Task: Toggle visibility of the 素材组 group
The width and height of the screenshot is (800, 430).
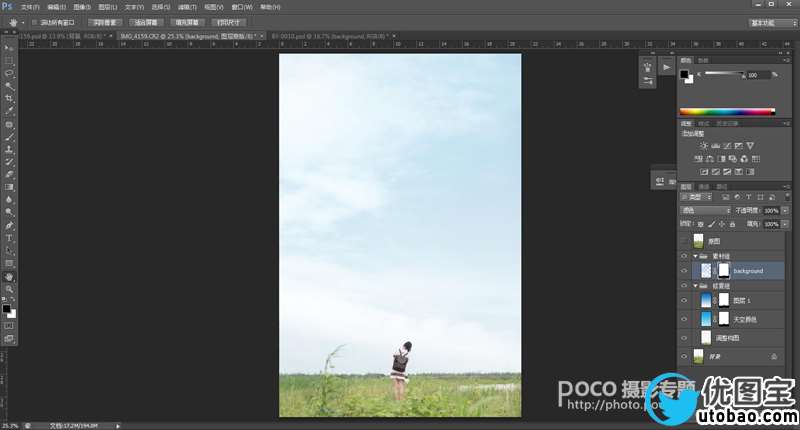Action: 684,256
